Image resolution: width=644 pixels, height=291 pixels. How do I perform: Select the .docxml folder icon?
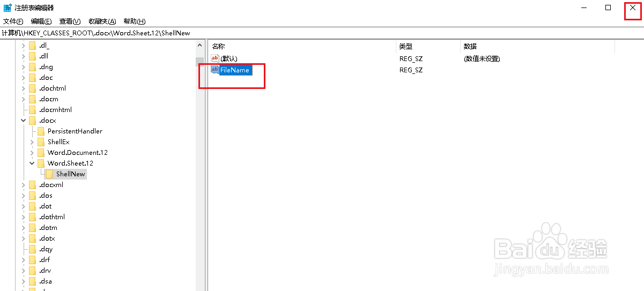32,185
